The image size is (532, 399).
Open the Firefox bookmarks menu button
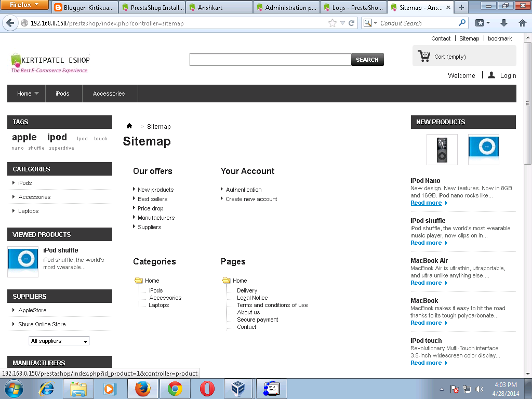[x=482, y=23]
